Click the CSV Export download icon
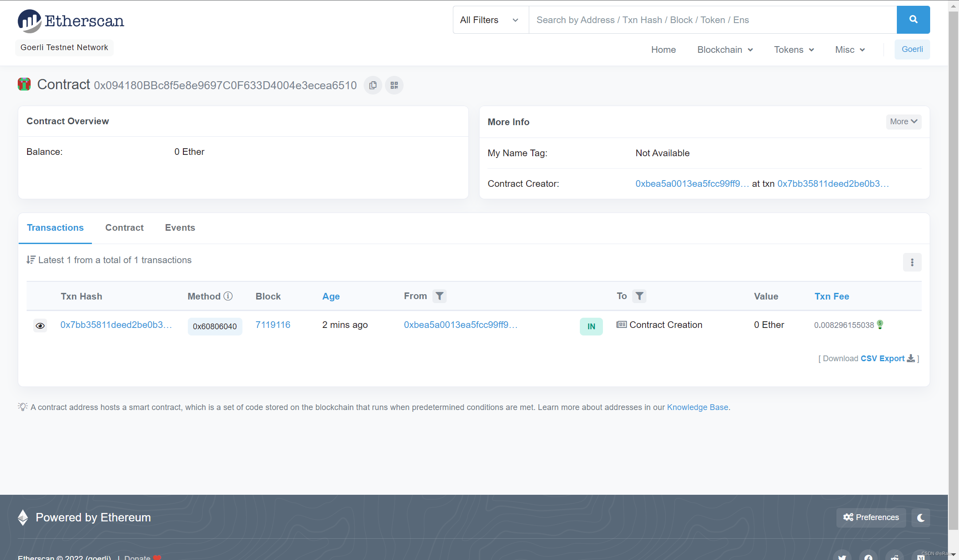This screenshot has height=560, width=959. [911, 358]
